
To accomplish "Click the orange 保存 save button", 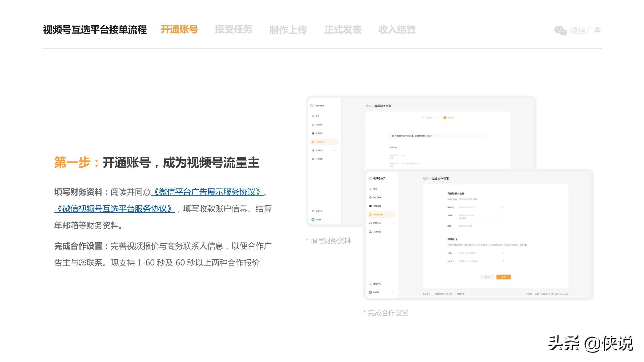I will [x=503, y=277].
